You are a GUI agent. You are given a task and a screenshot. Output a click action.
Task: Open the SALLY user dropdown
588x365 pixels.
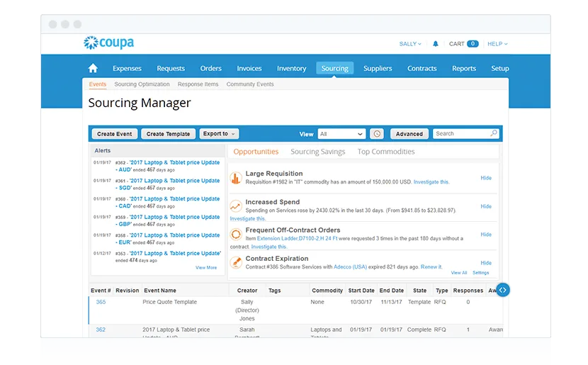(410, 44)
